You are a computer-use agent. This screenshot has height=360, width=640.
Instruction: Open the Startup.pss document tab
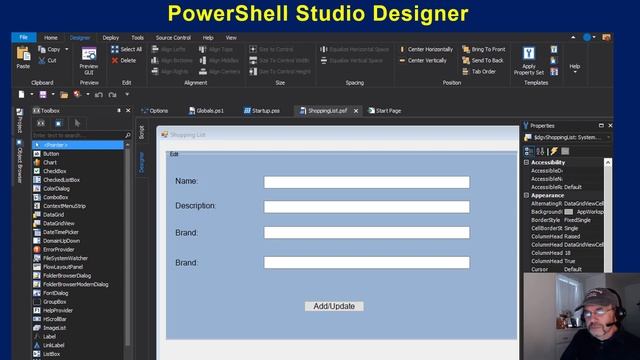(262, 111)
